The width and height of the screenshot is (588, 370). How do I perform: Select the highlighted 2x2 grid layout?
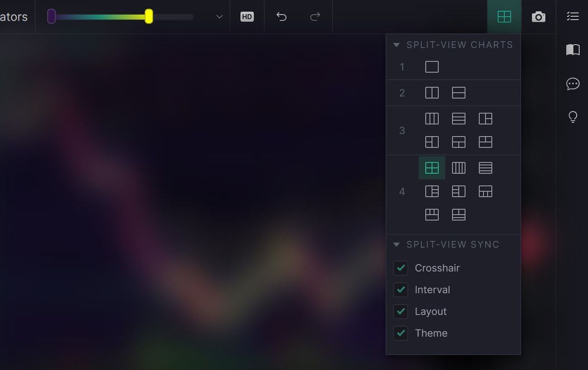(x=432, y=168)
